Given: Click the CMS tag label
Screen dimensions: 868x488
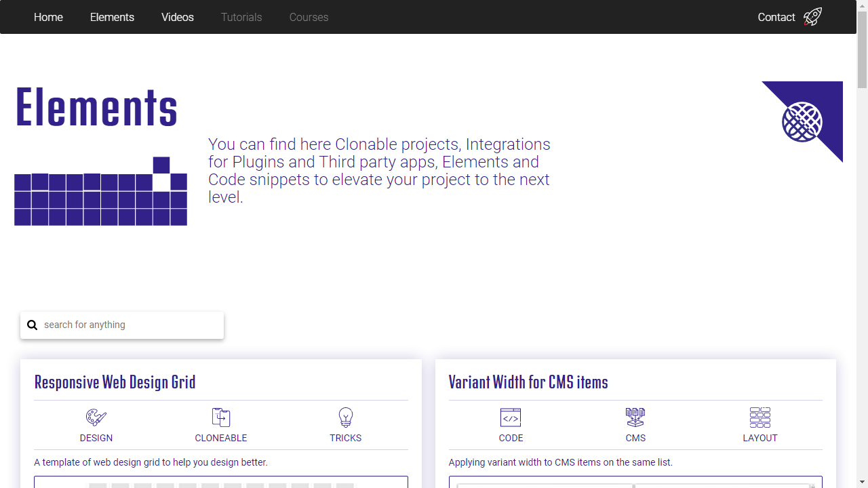Looking at the screenshot, I should (x=635, y=438).
